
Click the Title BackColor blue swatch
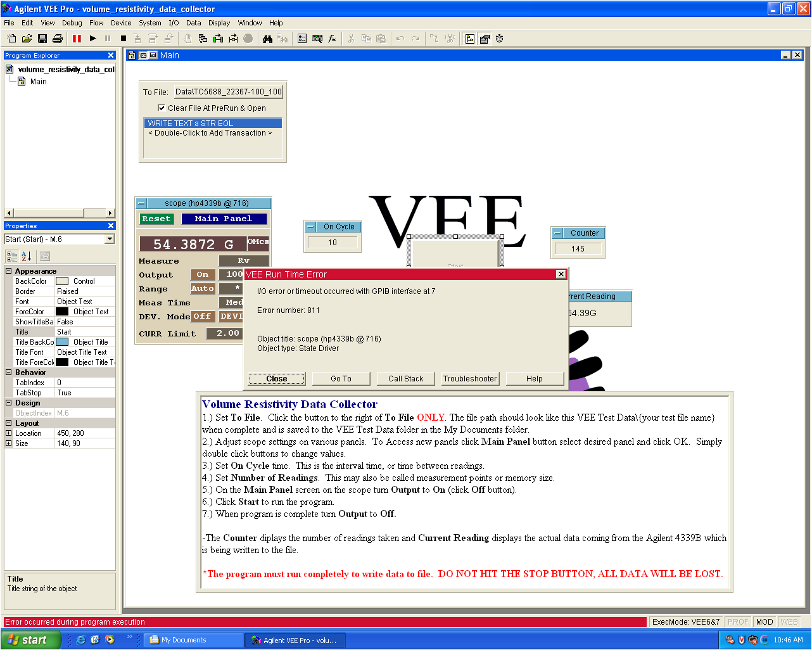pyautogui.click(x=62, y=342)
